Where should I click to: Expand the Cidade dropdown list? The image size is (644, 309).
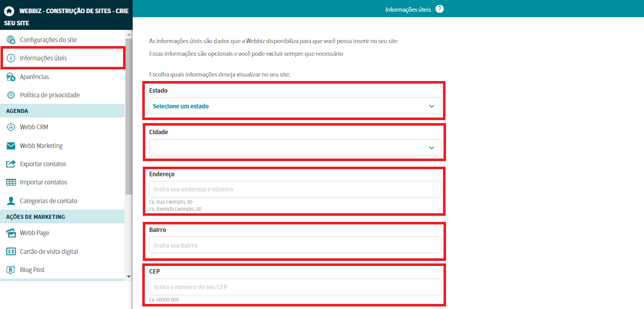coord(295,148)
